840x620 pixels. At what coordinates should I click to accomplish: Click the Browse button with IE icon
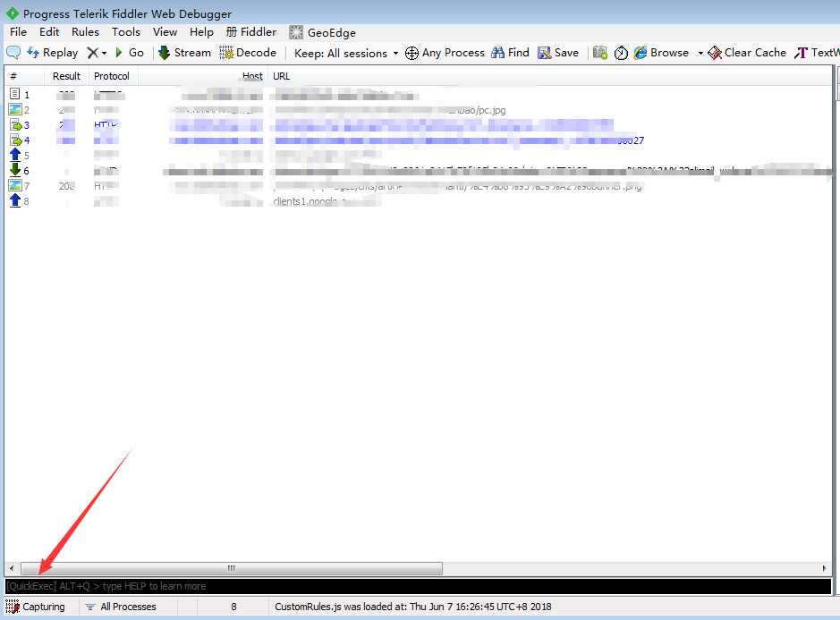(x=661, y=53)
